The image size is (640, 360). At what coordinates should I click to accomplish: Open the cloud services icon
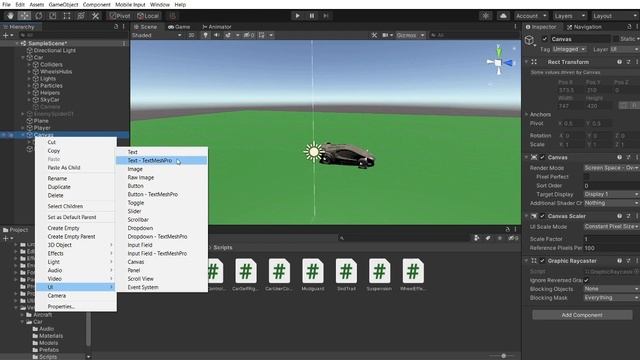503,16
